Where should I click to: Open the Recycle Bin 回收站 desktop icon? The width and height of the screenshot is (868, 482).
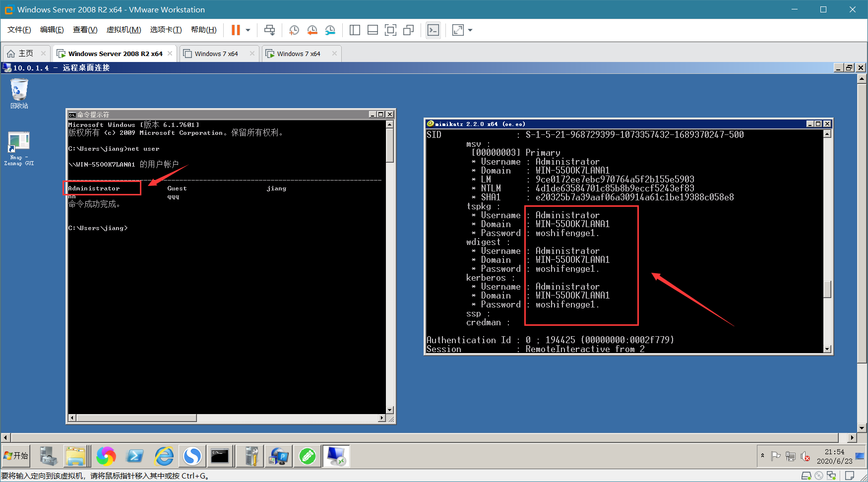(x=19, y=94)
